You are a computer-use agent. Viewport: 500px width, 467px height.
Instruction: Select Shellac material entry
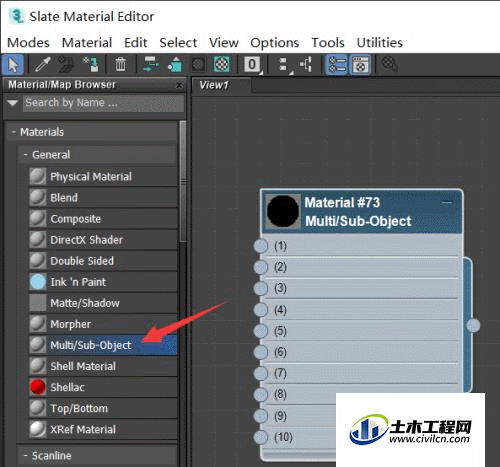103,387
